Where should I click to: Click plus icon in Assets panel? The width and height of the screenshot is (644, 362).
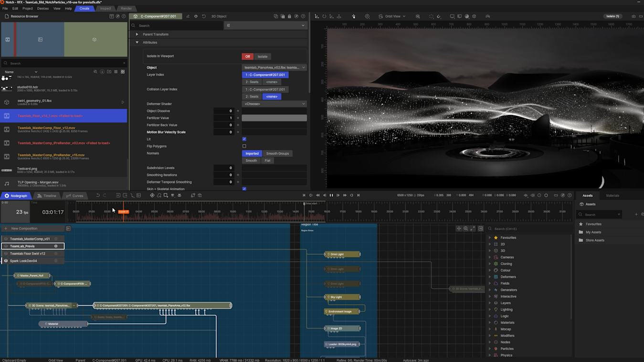[x=636, y=215]
